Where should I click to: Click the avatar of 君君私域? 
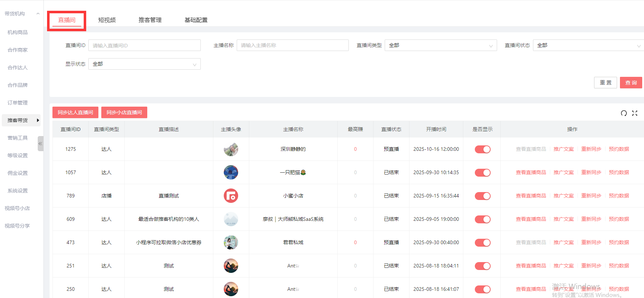231,242
